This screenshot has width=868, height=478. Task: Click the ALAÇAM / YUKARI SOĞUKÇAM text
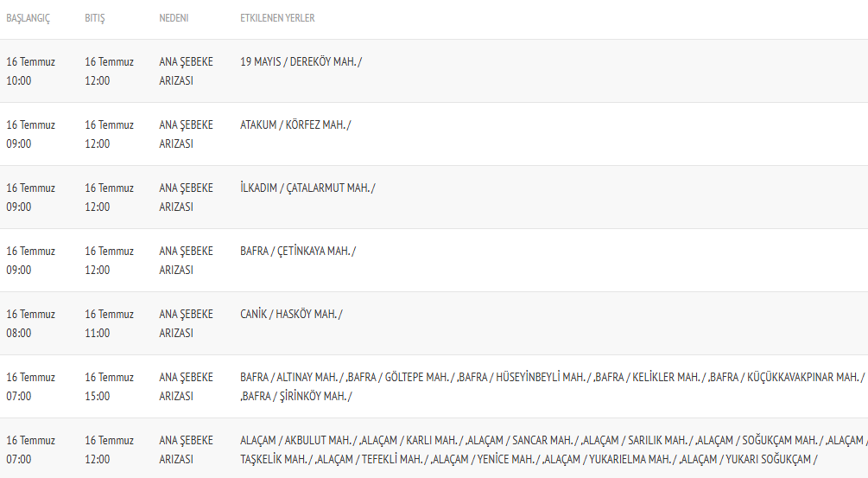[751, 459]
